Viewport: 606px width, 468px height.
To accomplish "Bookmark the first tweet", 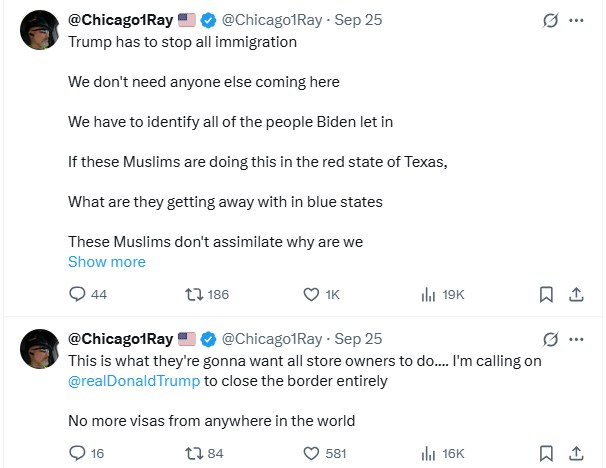I will pos(546,294).
